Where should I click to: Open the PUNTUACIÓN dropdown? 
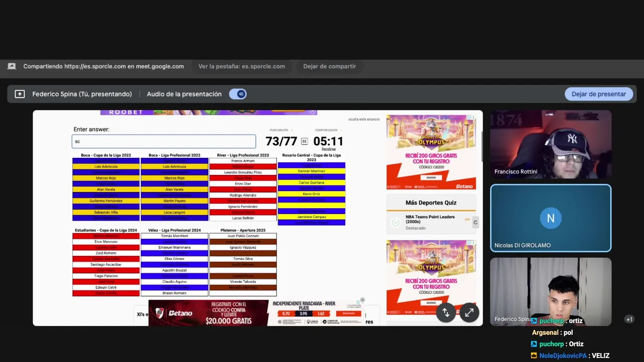[281, 130]
